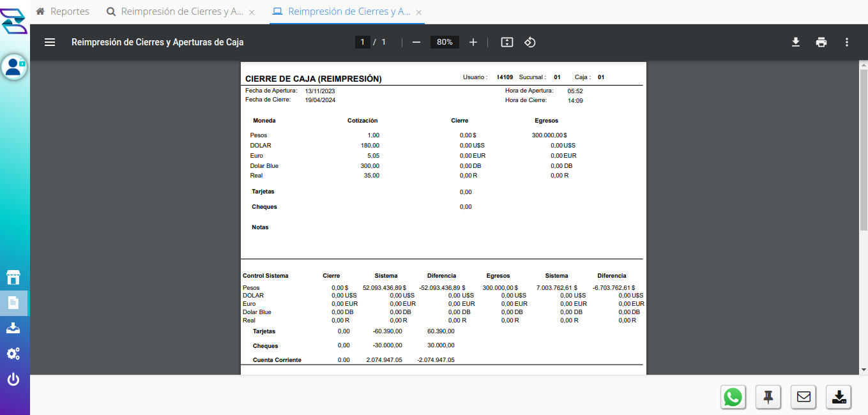Select the active Reimpresión de Cierres tab
Image resolution: width=868 pixels, height=415 pixels.
point(342,11)
